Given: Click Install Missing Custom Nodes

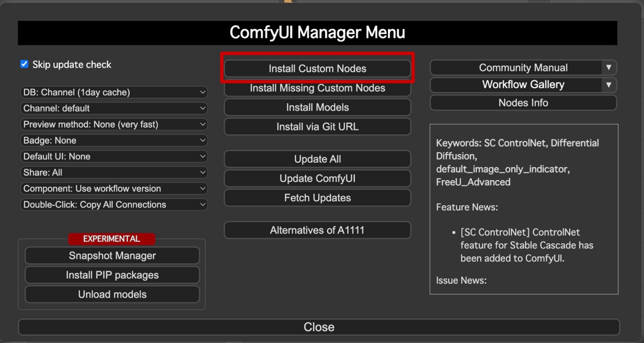Looking at the screenshot, I should [317, 88].
